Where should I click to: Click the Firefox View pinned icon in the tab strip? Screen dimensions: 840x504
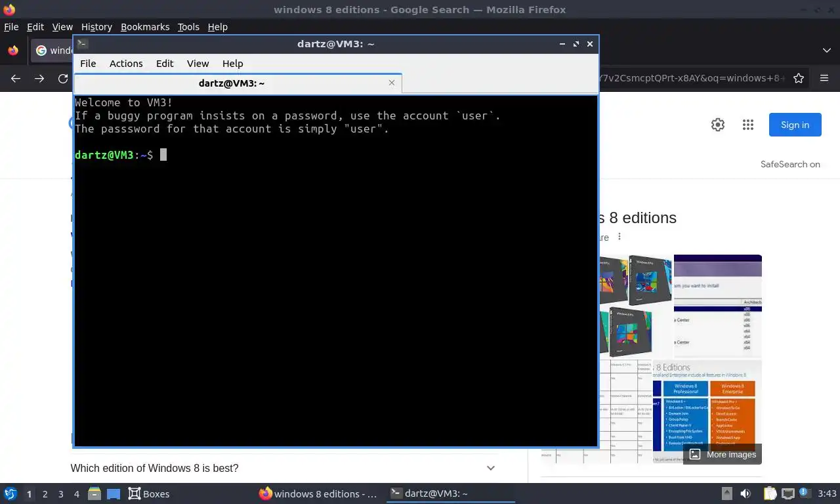coord(13,51)
